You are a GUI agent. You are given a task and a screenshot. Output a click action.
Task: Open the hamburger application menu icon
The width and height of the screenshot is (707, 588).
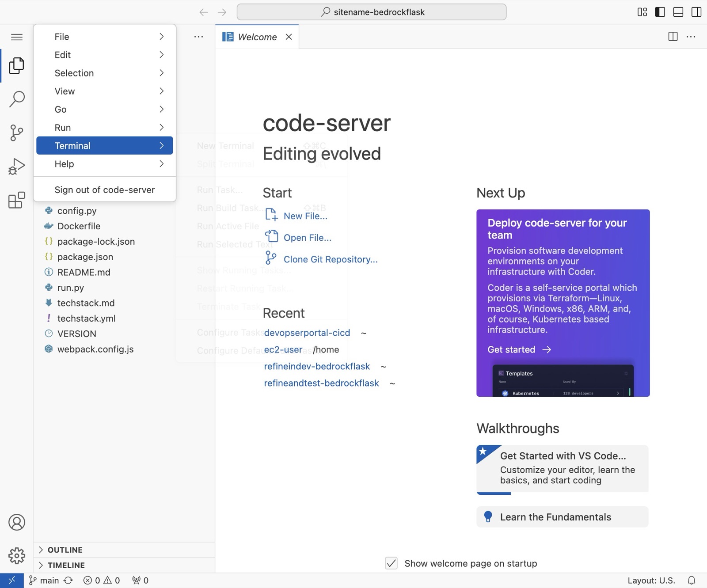(17, 37)
